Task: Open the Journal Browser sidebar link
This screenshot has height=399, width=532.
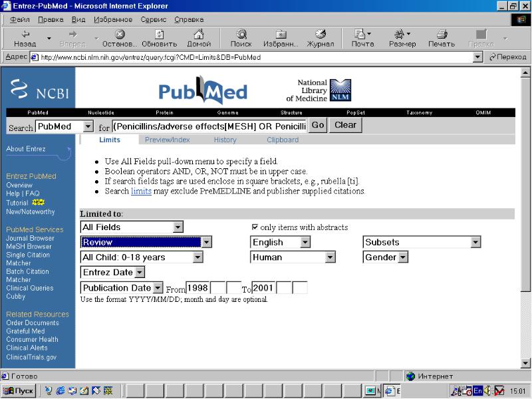Action: point(30,238)
